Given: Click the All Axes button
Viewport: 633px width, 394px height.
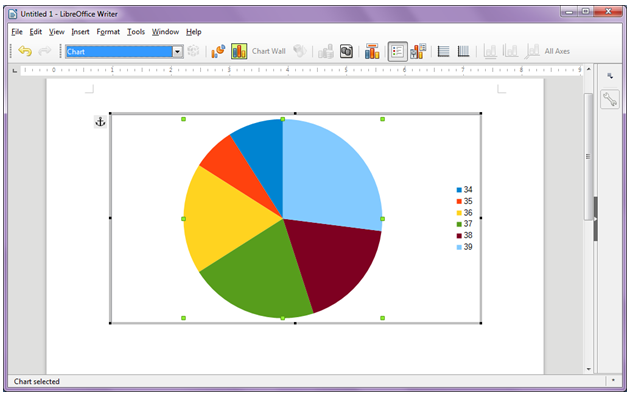Looking at the screenshot, I should 557,51.
